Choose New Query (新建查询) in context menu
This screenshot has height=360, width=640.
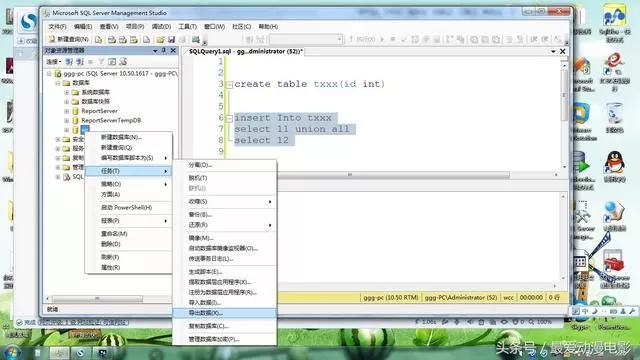pos(128,147)
